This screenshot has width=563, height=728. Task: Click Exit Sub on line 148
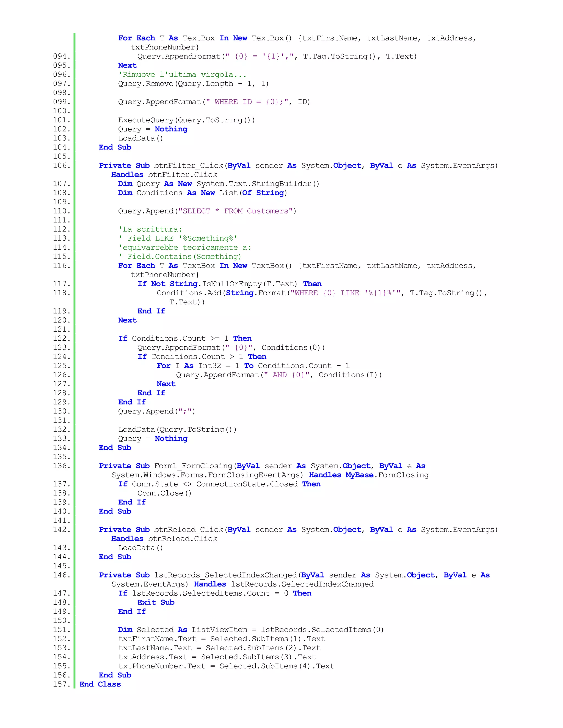(156, 602)
